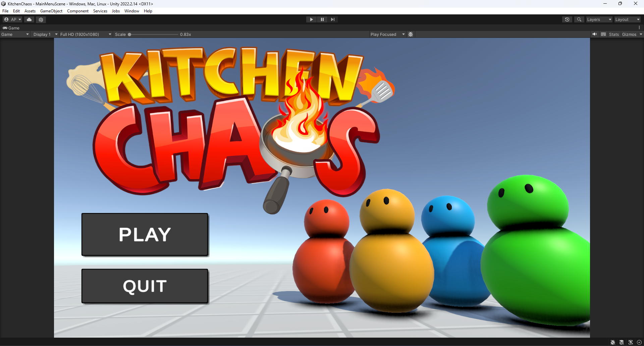The height and width of the screenshot is (346, 644).
Task: Open the Services menu
Action: (x=100, y=11)
